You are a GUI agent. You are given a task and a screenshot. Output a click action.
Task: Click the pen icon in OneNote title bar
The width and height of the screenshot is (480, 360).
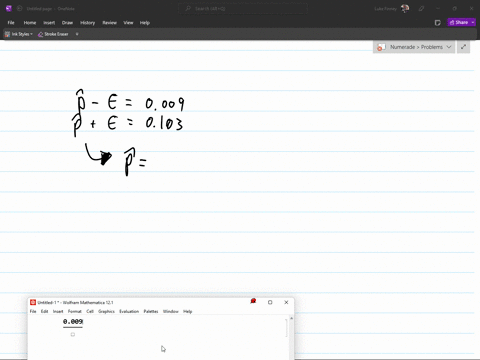pos(421,9)
